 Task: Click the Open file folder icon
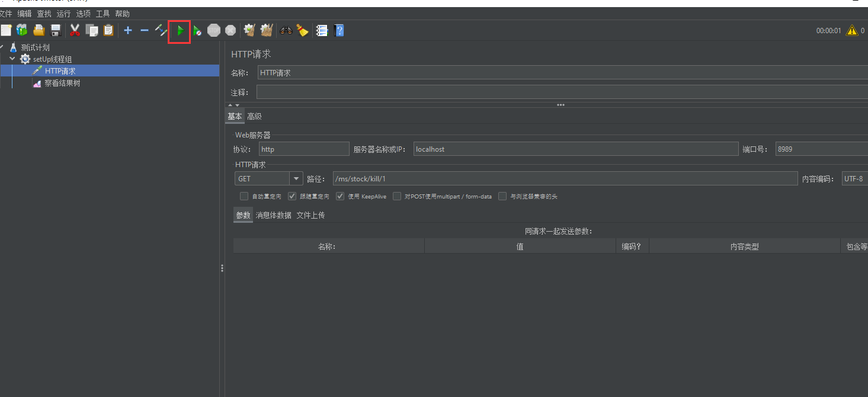39,30
